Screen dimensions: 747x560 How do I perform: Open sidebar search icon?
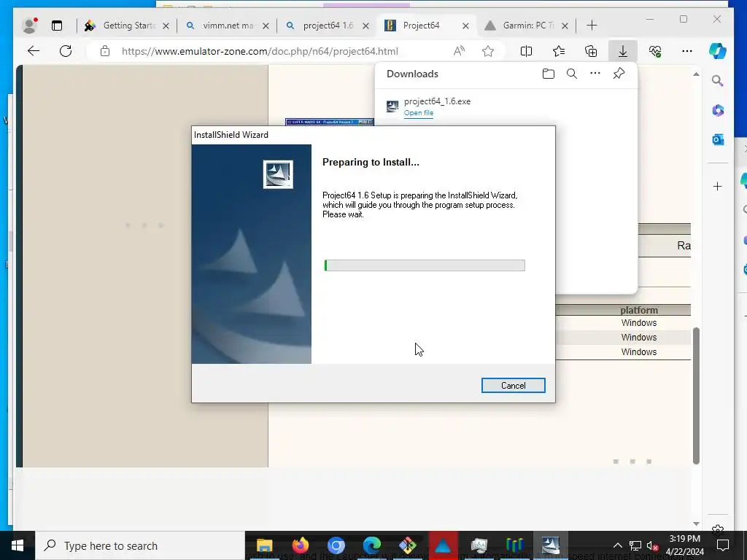pos(718,80)
